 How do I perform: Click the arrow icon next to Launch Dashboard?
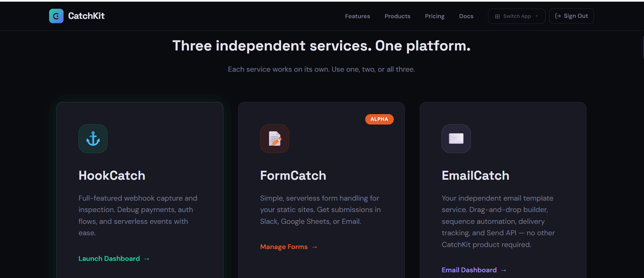click(146, 258)
